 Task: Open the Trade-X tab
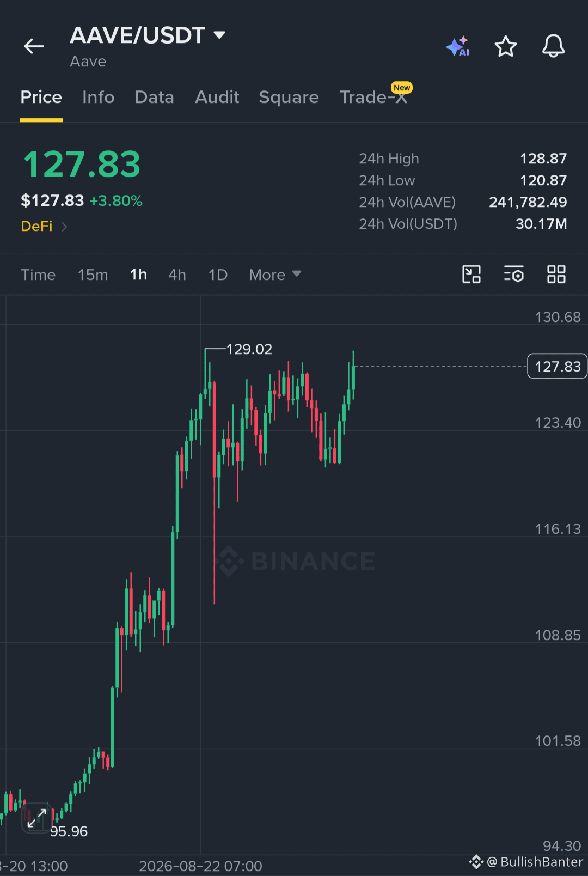(x=373, y=98)
